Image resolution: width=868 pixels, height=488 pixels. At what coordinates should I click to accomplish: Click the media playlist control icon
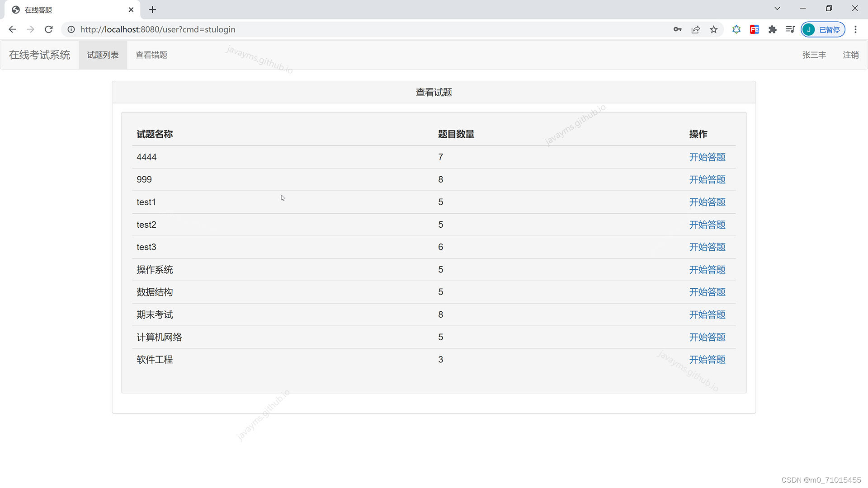[790, 29]
